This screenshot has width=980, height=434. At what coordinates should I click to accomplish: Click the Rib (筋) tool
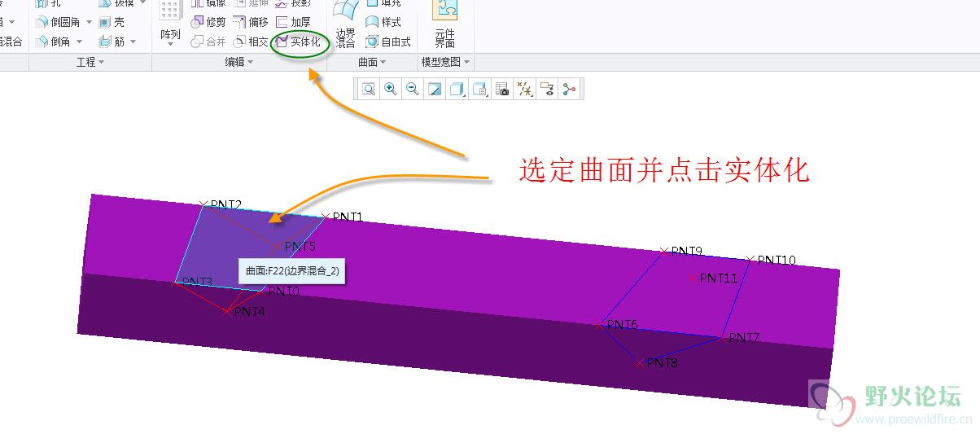coord(112,42)
